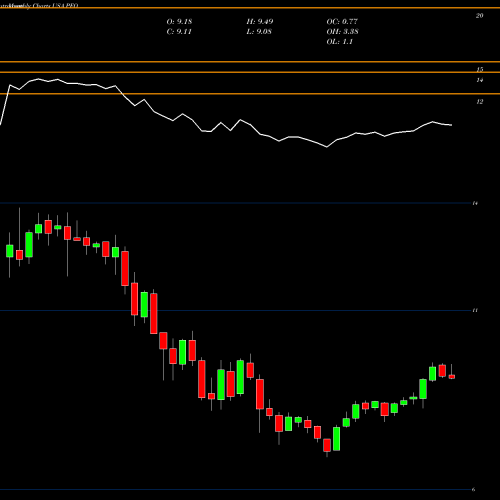
Task: Click the low price value "L: 9.08"
Action: tap(259, 32)
